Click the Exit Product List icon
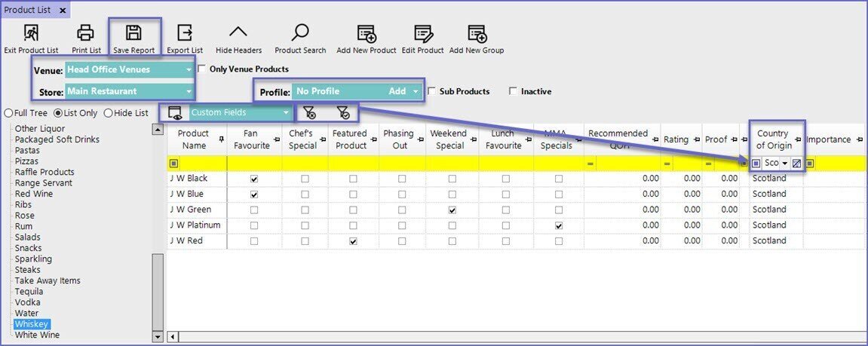Viewport: 868px width, 346px height. 31,33
